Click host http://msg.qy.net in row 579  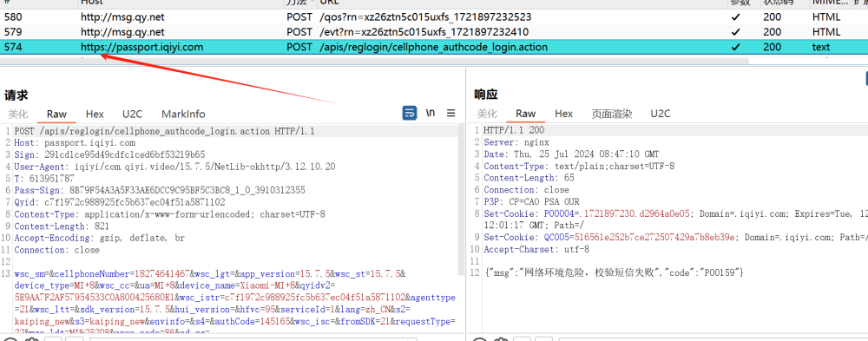122,32
